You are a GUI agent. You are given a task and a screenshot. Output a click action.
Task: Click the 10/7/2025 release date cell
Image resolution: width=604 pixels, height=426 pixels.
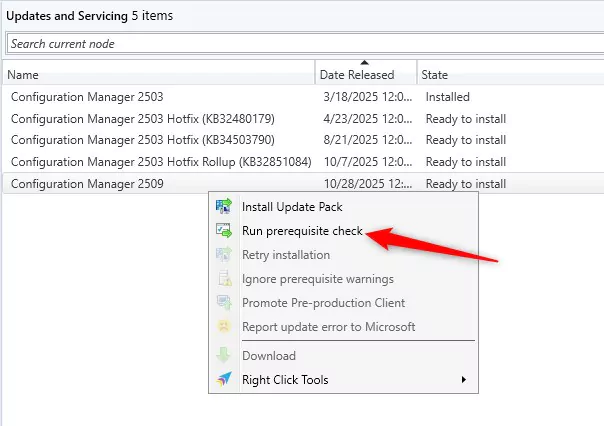coord(368,162)
